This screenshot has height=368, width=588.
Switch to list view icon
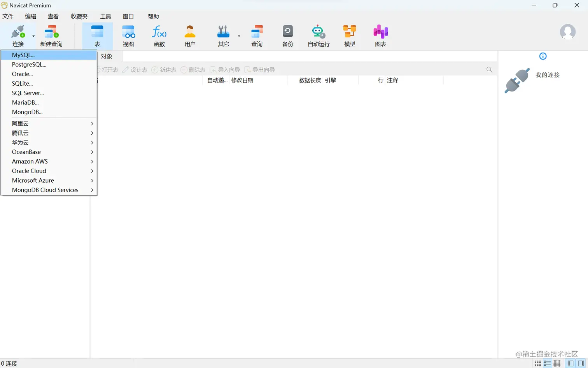pos(548,363)
